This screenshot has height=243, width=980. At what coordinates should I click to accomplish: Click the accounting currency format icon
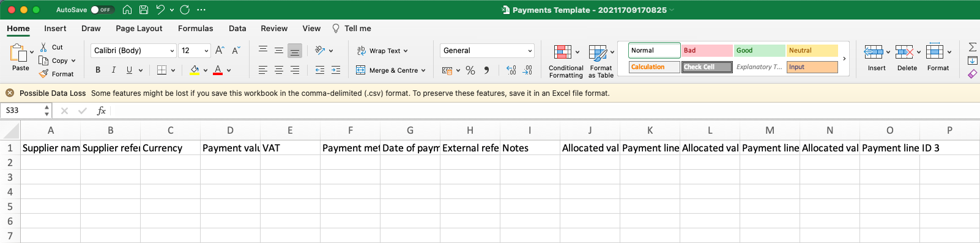447,70
